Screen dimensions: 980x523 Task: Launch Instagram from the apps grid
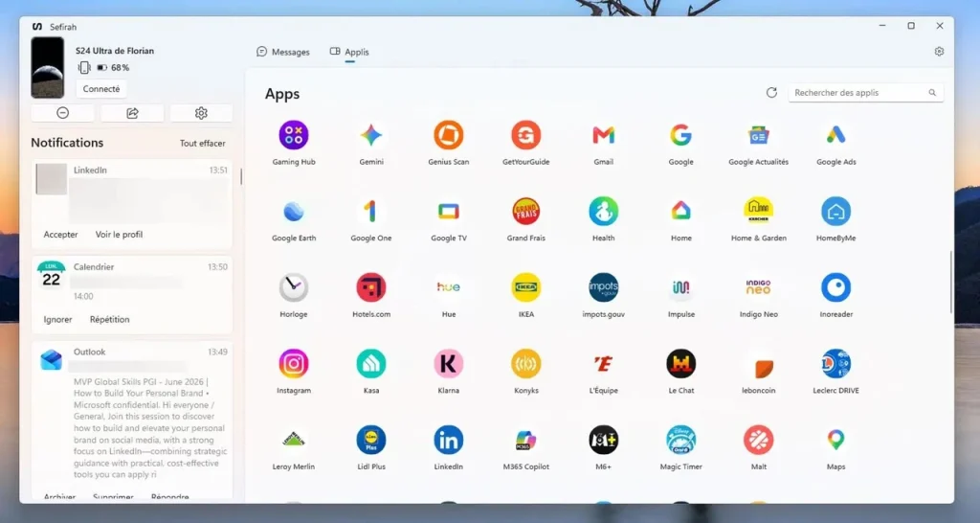click(294, 363)
